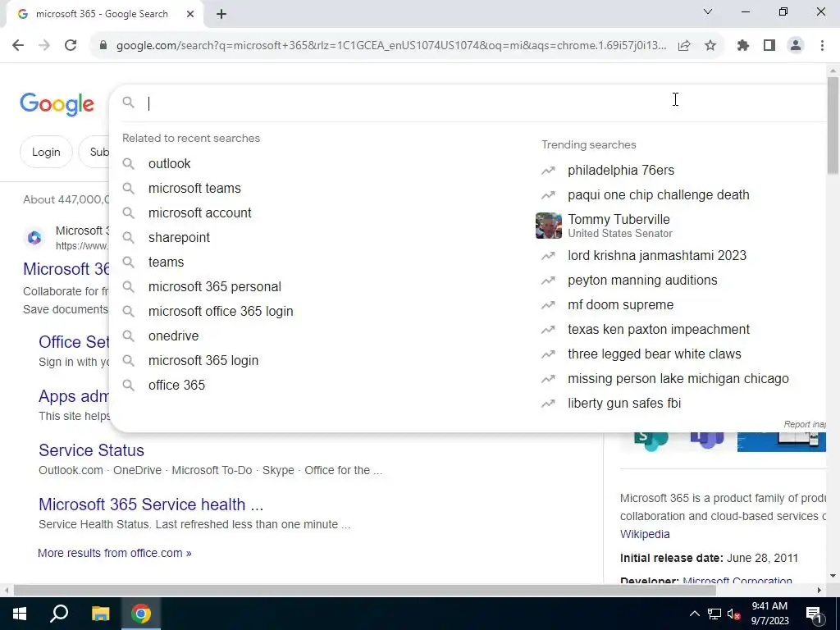The image size is (840, 630).
Task: Open the notifications action center
Action: [x=814, y=614]
